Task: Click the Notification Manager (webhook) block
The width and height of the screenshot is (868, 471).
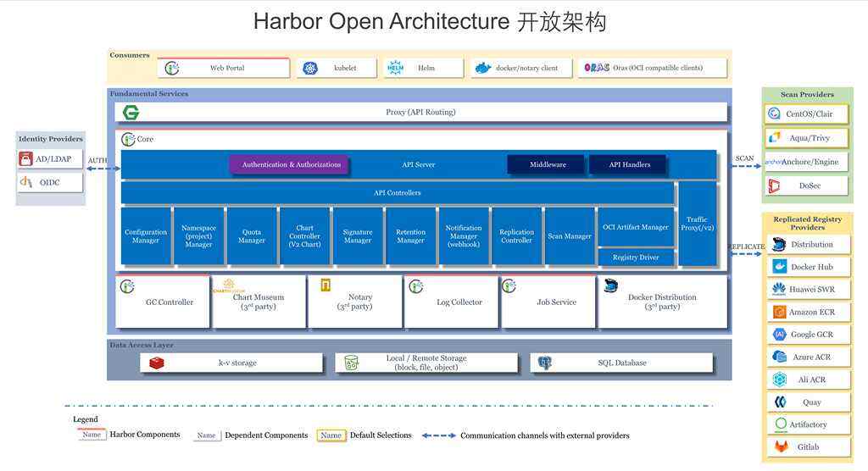Action: [464, 236]
